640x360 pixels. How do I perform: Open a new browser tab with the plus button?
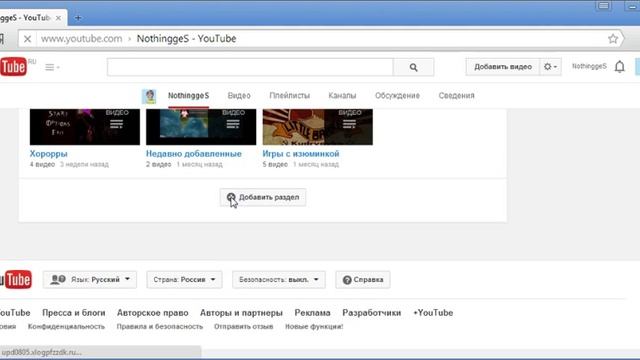pos(78,18)
